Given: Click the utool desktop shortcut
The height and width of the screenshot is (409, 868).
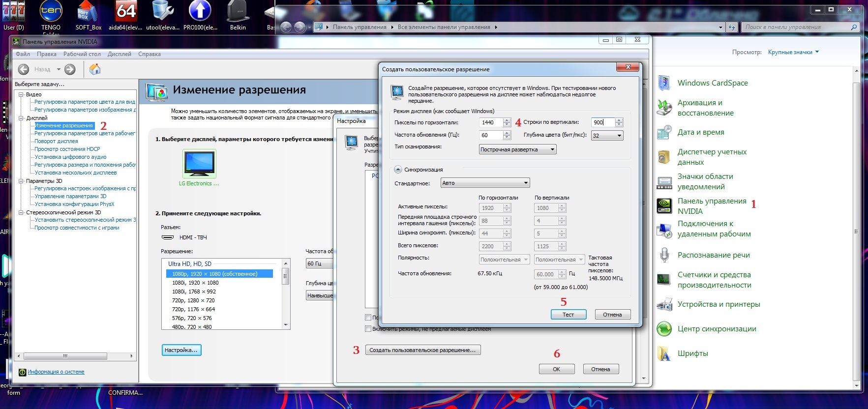Looking at the screenshot, I should point(163,16).
